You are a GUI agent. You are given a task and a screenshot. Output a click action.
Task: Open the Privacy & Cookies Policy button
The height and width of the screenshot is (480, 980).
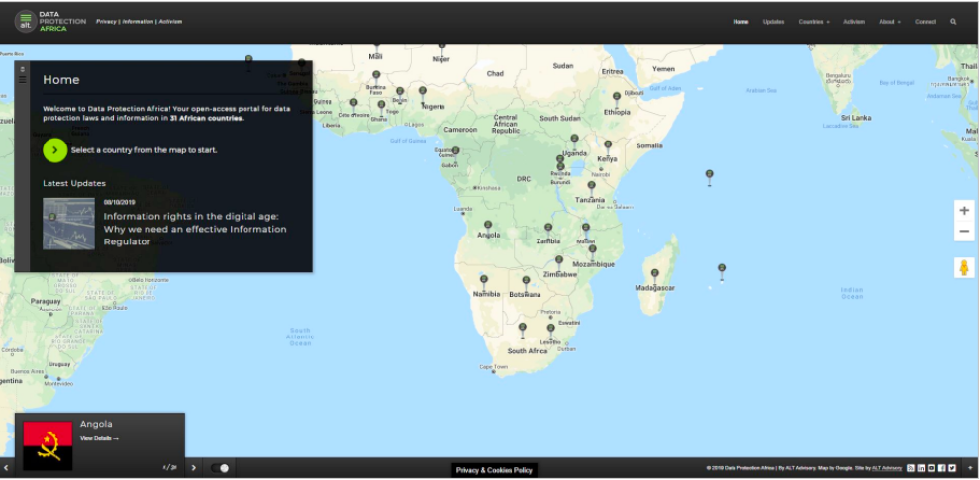tap(494, 470)
